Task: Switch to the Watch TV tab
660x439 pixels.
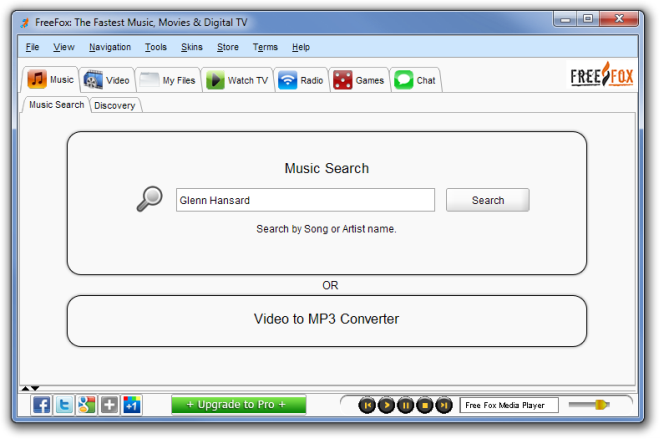Action: [x=238, y=80]
